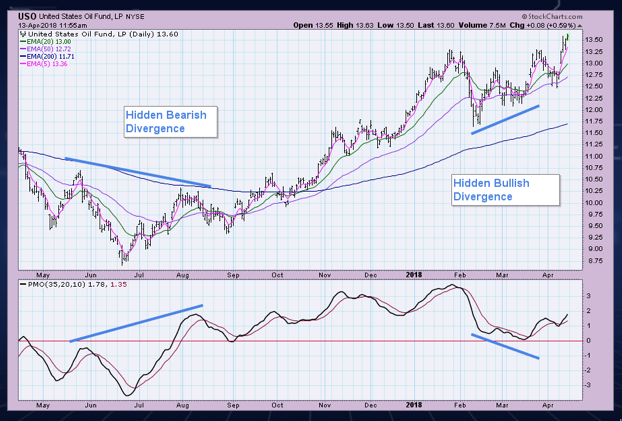Image resolution: width=622 pixels, height=421 pixels.
Task: Select the magenta EMA(5) 13.36 legend entry
Action: click(x=44, y=63)
